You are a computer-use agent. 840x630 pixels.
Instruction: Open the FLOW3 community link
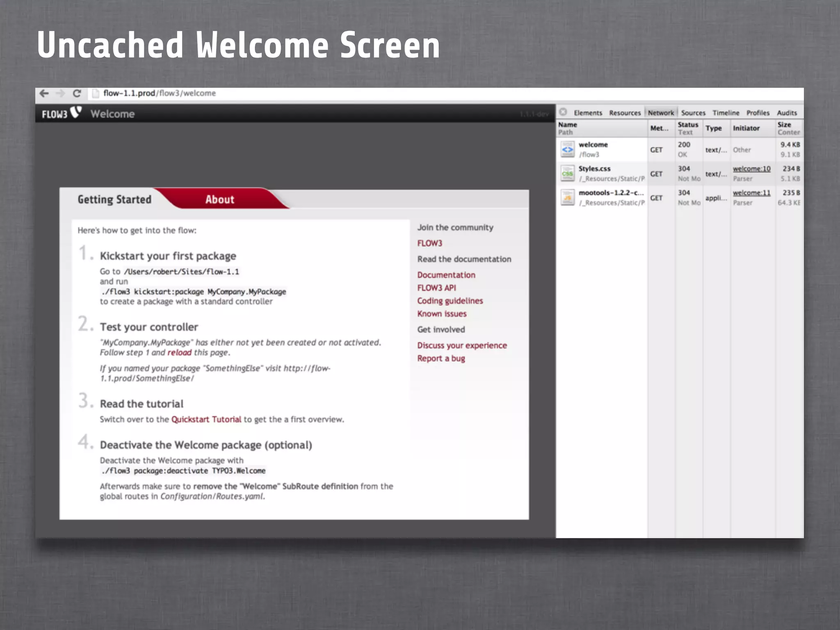pos(430,243)
